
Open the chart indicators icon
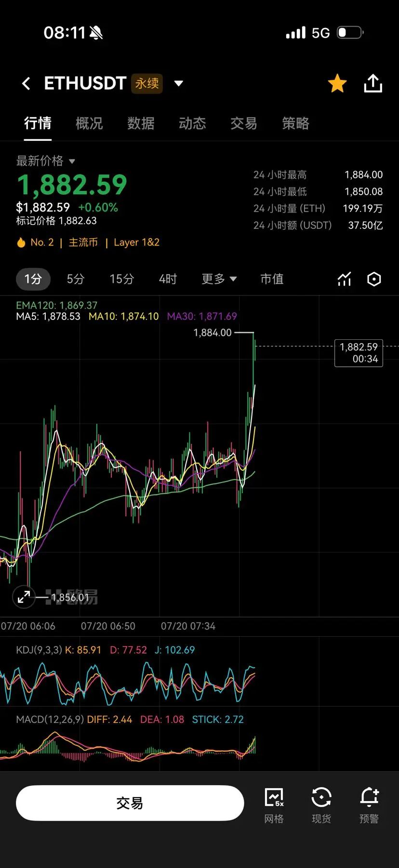[x=345, y=279]
